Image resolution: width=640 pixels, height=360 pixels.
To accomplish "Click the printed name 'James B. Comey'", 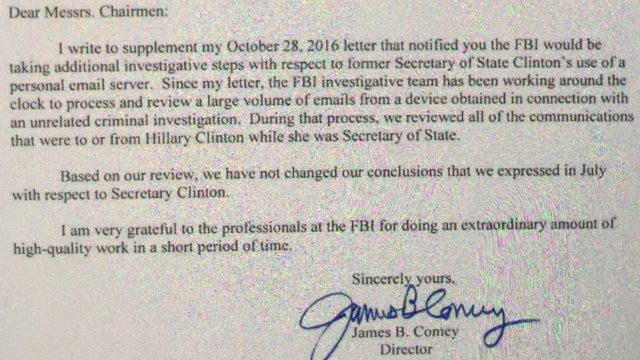I will pos(404,332).
